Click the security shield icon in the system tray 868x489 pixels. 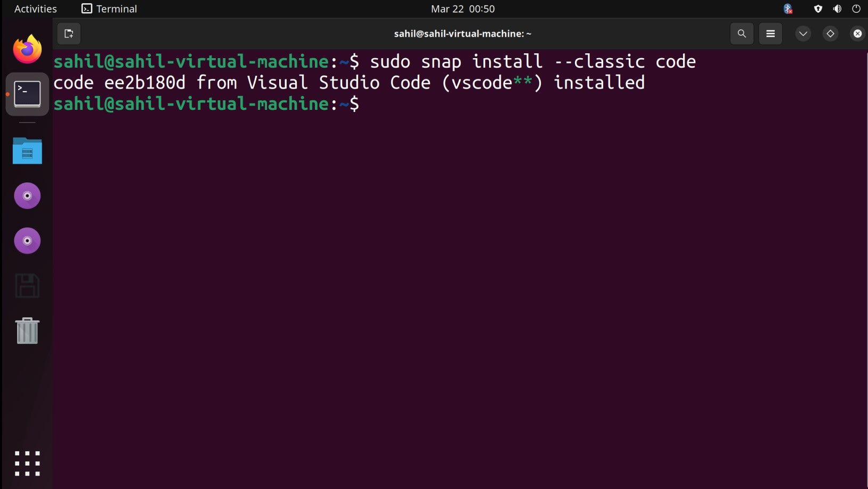click(x=817, y=9)
